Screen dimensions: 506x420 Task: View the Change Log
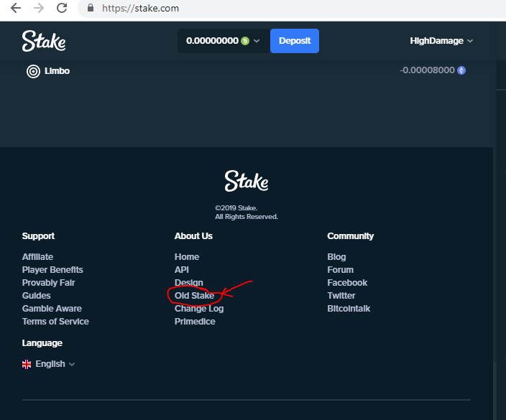[x=199, y=309]
